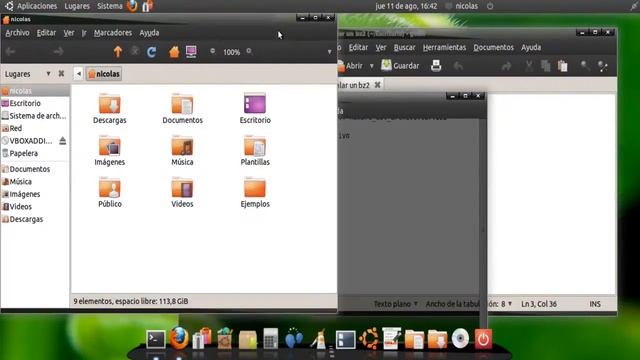Image resolution: width=640 pixels, height=360 pixels.
Task: Open the Archivo menu in Nautilus
Action: click(x=17, y=33)
